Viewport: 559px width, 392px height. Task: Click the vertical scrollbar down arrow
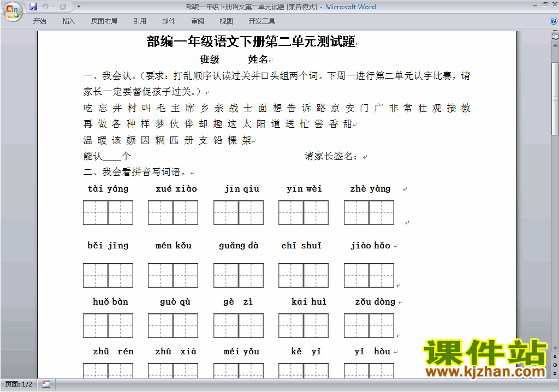[x=555, y=348]
